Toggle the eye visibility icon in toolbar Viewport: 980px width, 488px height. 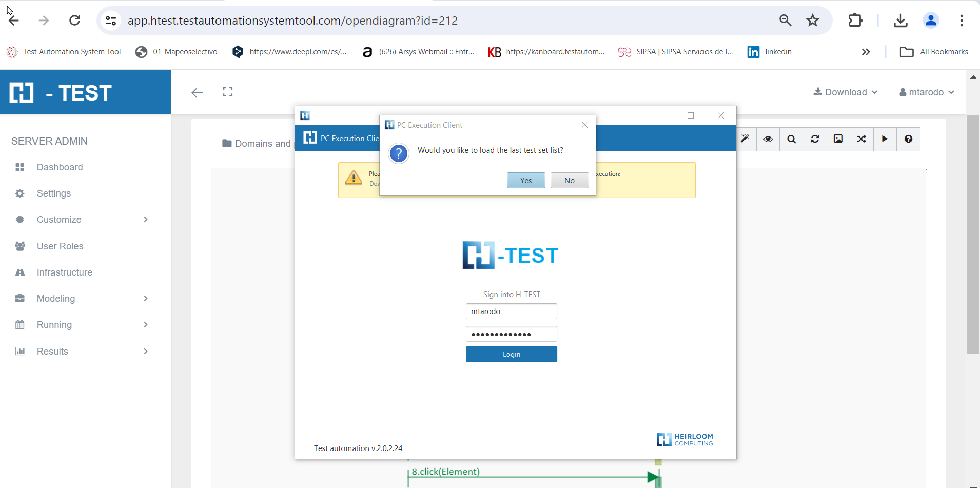768,139
